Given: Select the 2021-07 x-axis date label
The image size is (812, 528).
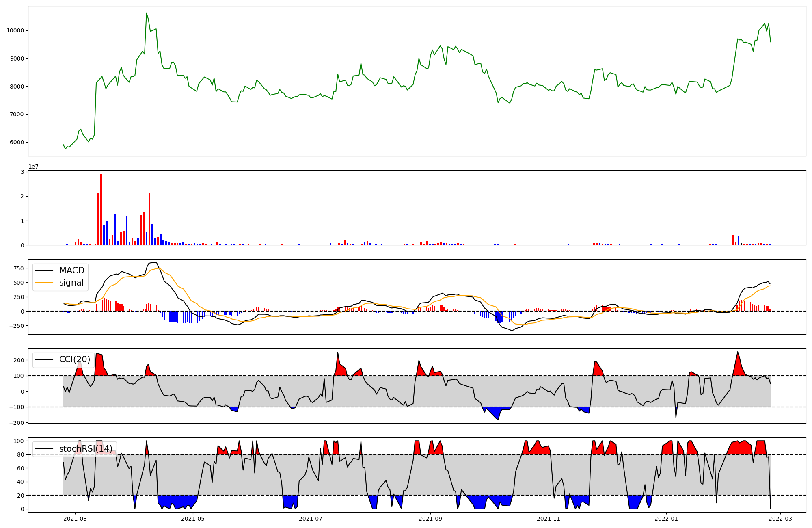Looking at the screenshot, I should 311,518.
